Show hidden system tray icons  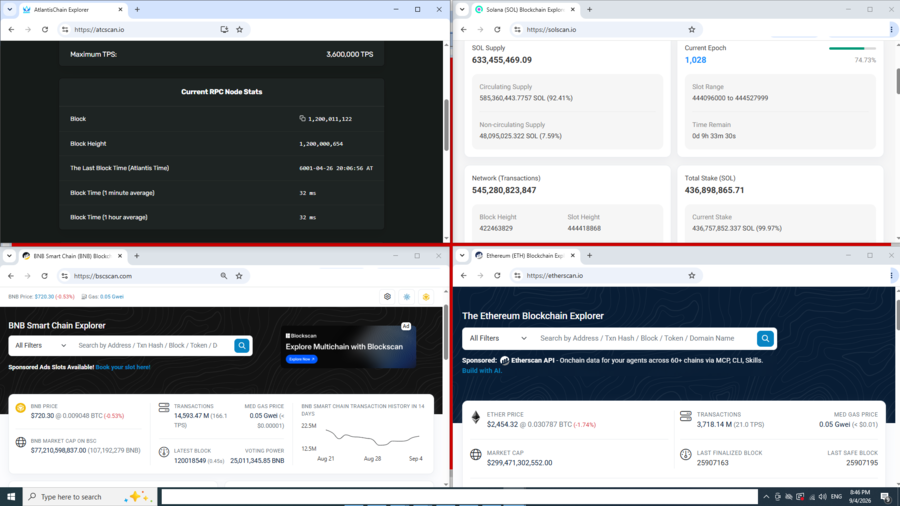[766, 497]
